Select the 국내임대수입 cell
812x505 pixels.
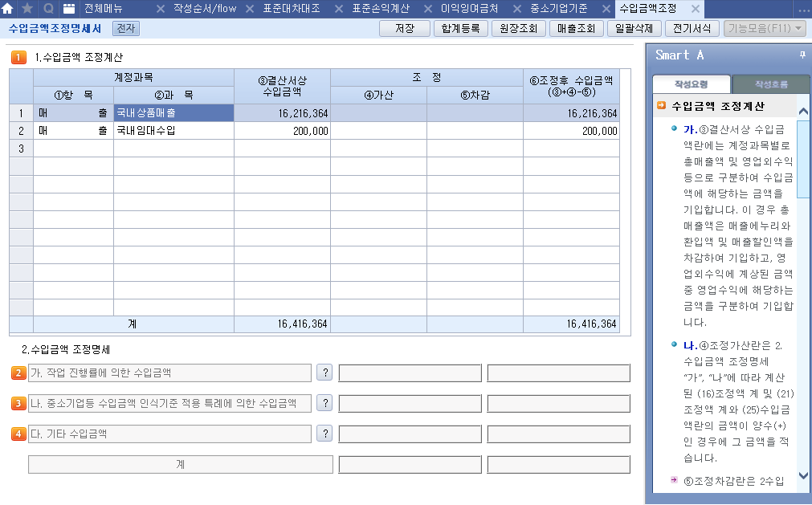[x=173, y=130]
